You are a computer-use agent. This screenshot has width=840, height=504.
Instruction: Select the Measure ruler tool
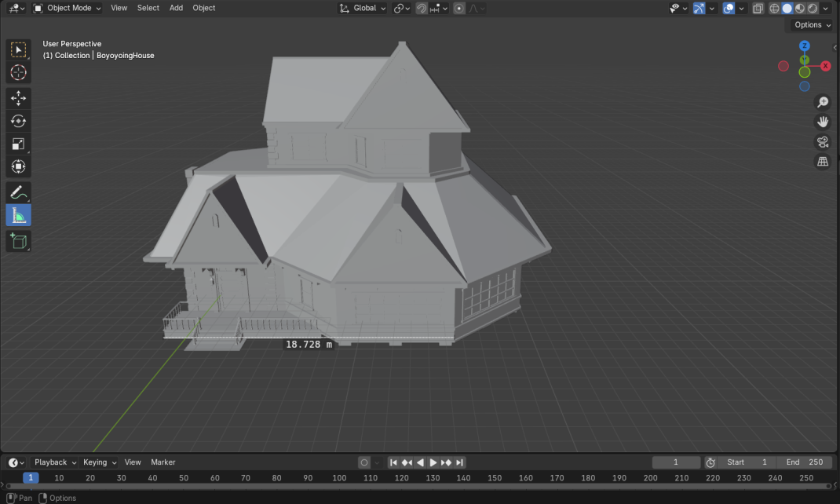pyautogui.click(x=18, y=215)
